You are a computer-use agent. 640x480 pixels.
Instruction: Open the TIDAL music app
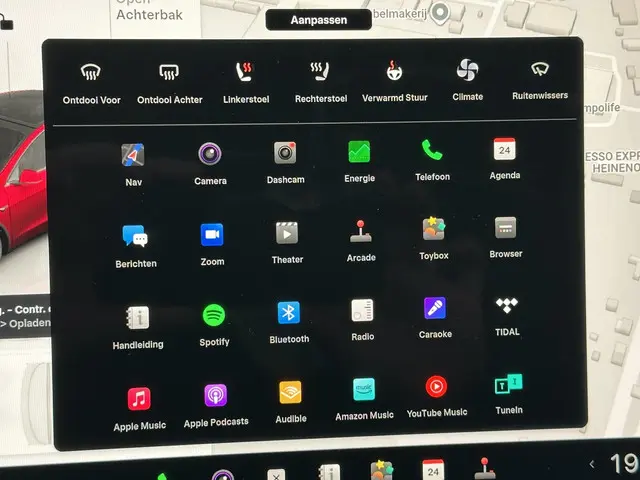(x=507, y=306)
